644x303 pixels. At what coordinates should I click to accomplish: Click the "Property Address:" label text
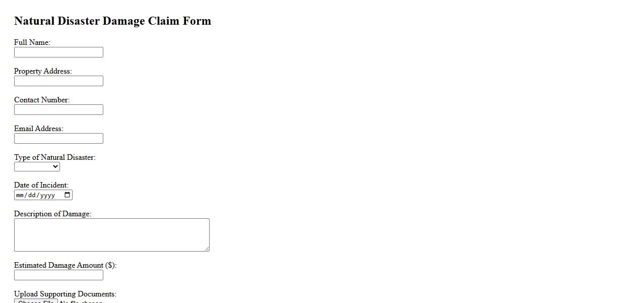point(43,71)
